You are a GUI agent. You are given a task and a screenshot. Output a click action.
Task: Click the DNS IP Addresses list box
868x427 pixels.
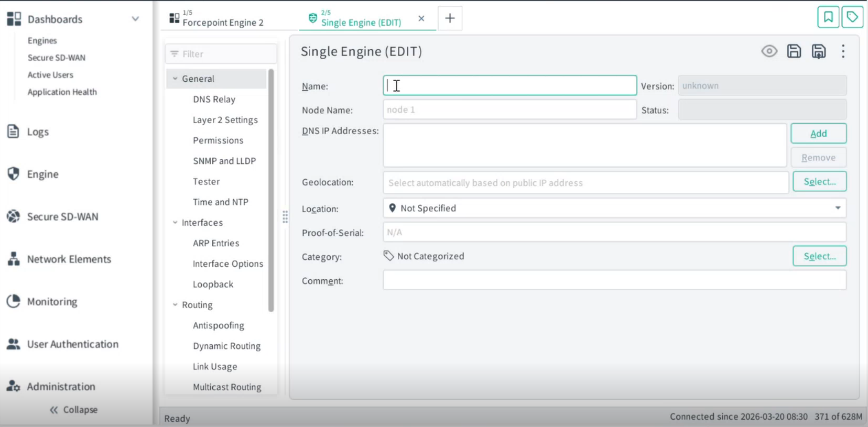(x=585, y=145)
